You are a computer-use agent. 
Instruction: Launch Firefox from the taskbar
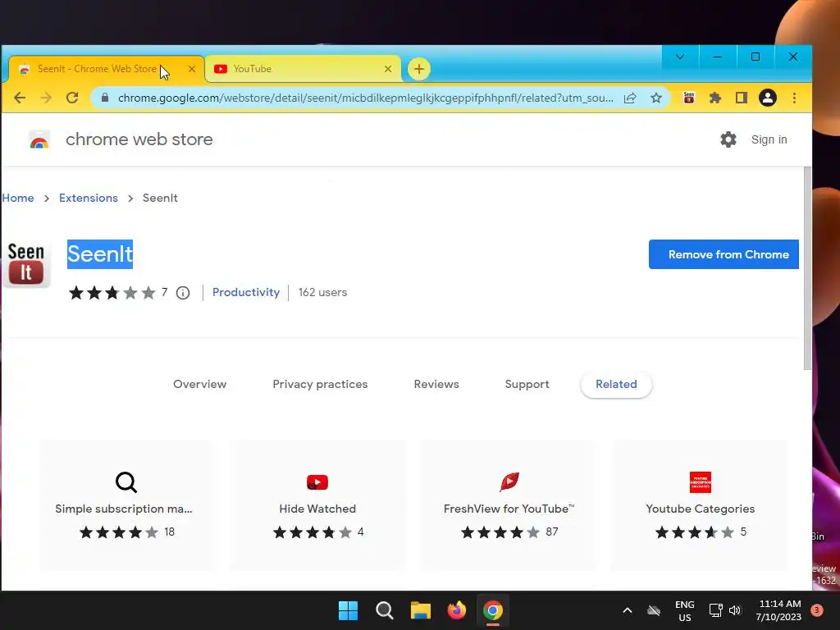[456, 610]
